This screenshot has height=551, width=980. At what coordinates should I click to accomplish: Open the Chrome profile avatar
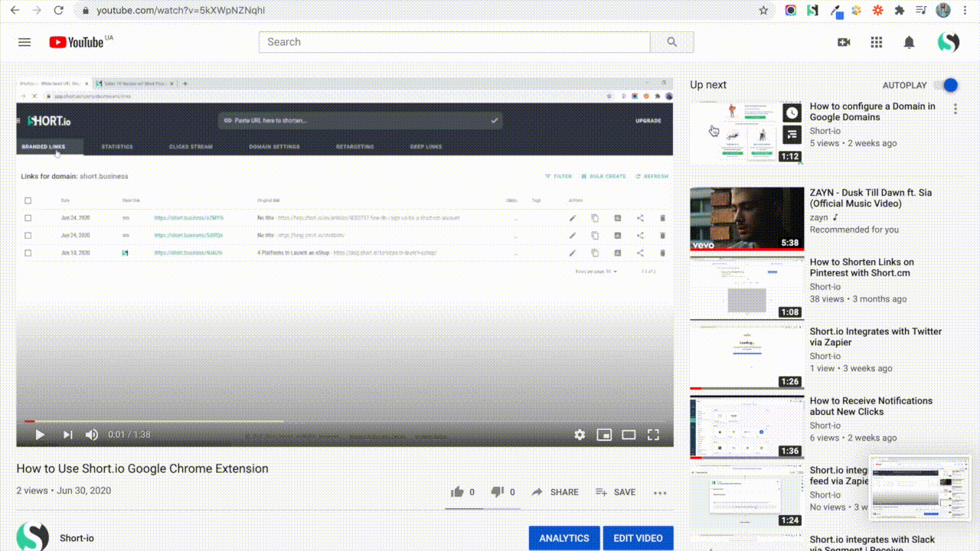[x=944, y=11]
